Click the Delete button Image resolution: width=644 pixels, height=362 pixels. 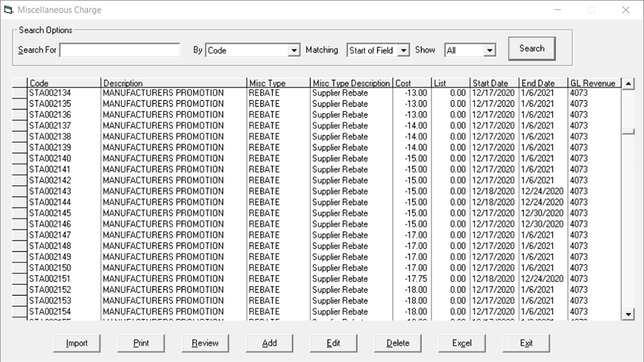point(397,344)
